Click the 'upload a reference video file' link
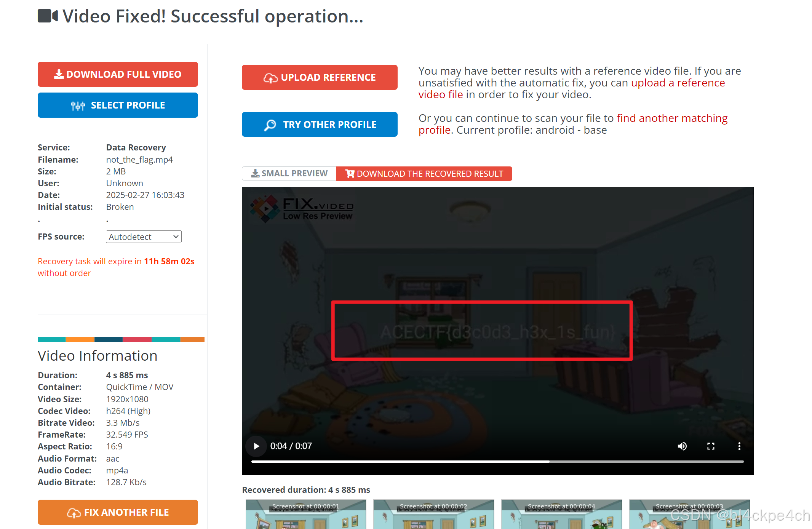Image resolution: width=812 pixels, height=529 pixels. pyautogui.click(x=678, y=83)
